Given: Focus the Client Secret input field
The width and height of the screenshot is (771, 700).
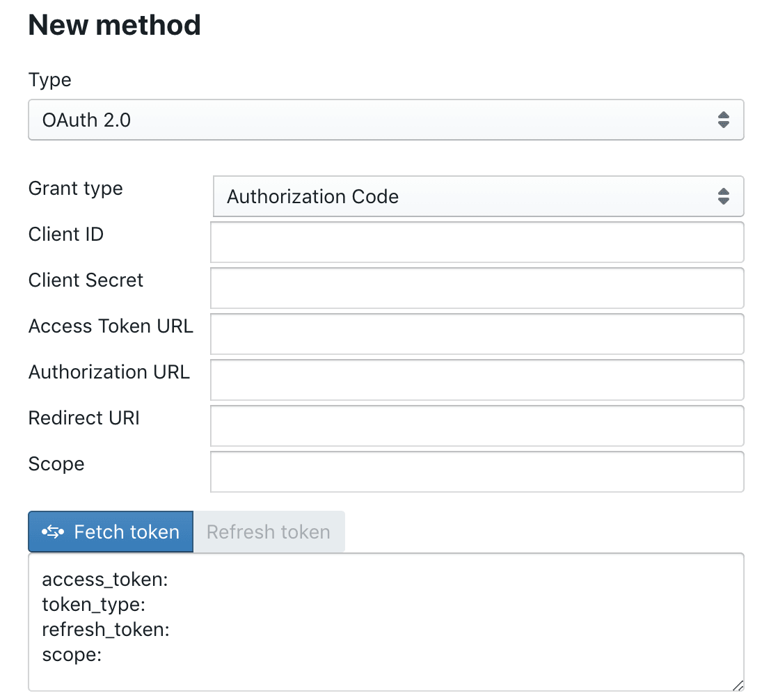Looking at the screenshot, I should 477,288.
